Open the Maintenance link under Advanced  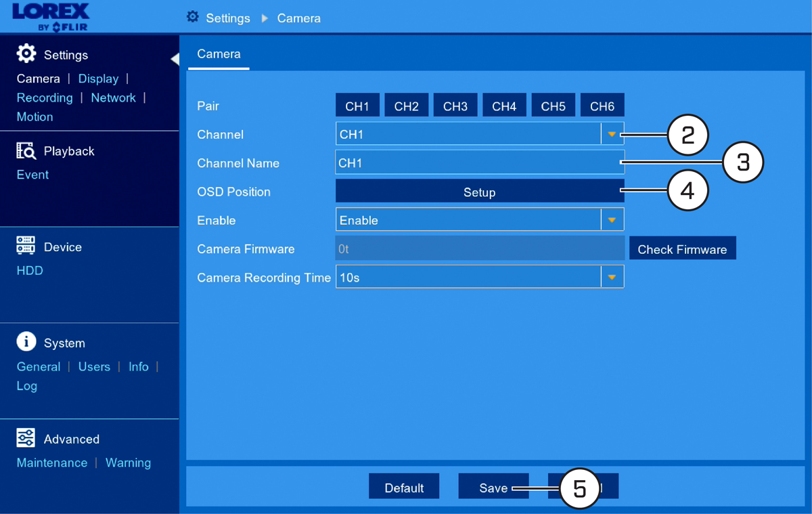coord(52,463)
